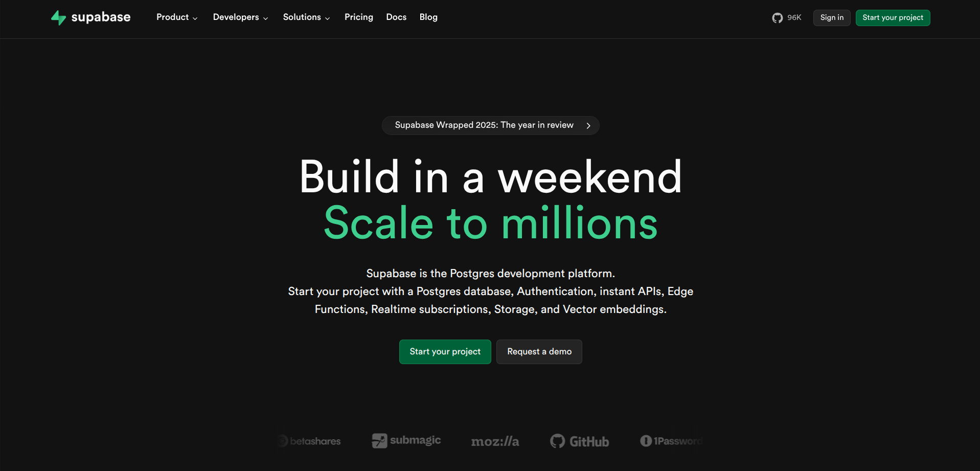
Task: Go to the Pricing page
Action: click(x=359, y=17)
